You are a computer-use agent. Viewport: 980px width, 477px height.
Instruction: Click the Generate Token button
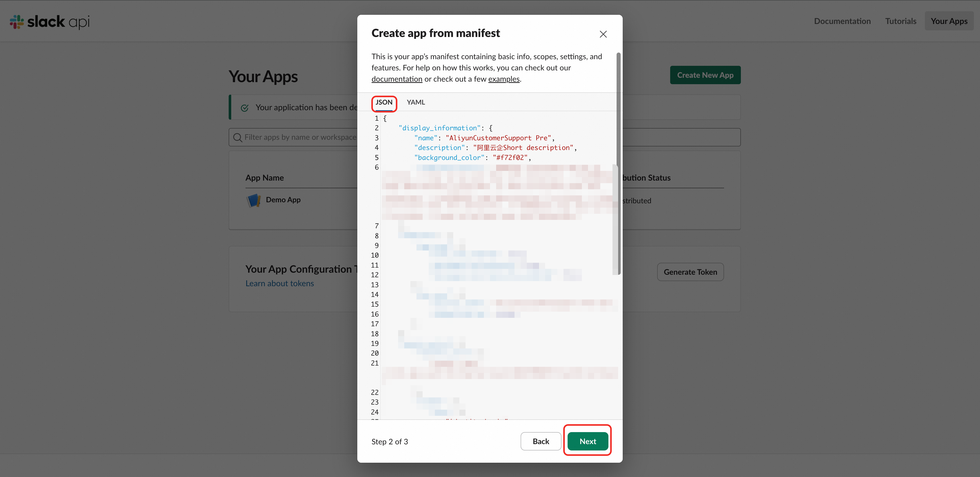[690, 272]
